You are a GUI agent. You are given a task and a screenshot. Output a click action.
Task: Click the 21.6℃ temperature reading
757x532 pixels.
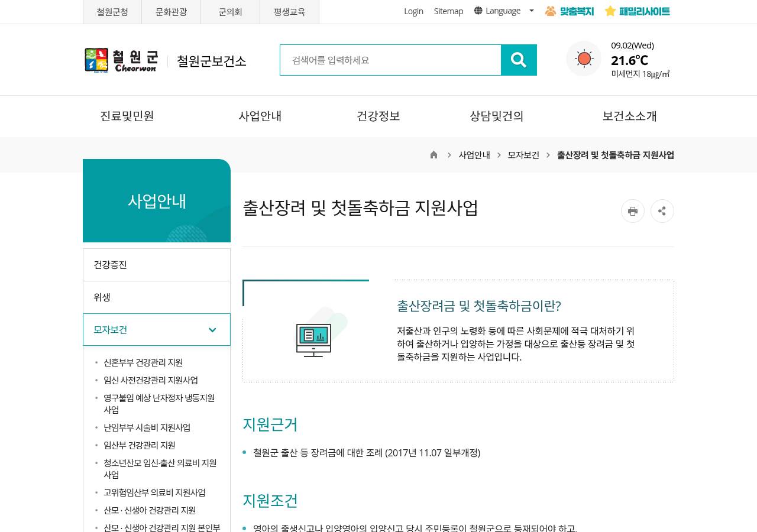coord(630,60)
